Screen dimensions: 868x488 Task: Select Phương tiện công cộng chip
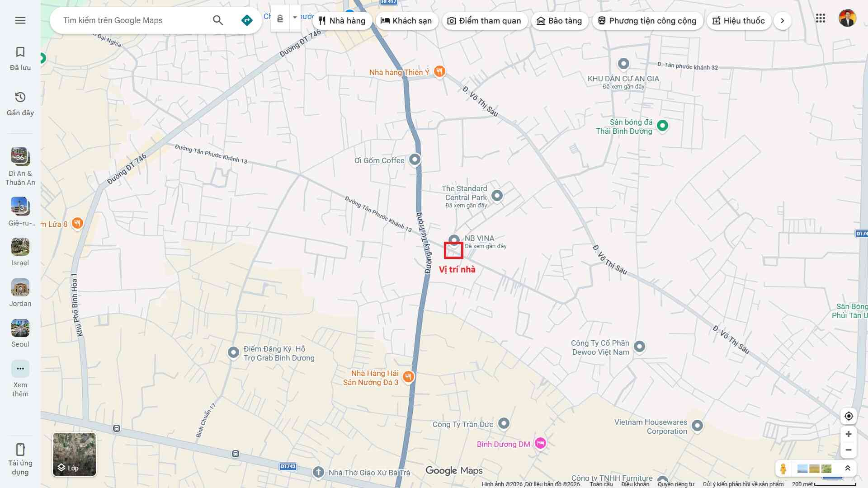point(647,21)
